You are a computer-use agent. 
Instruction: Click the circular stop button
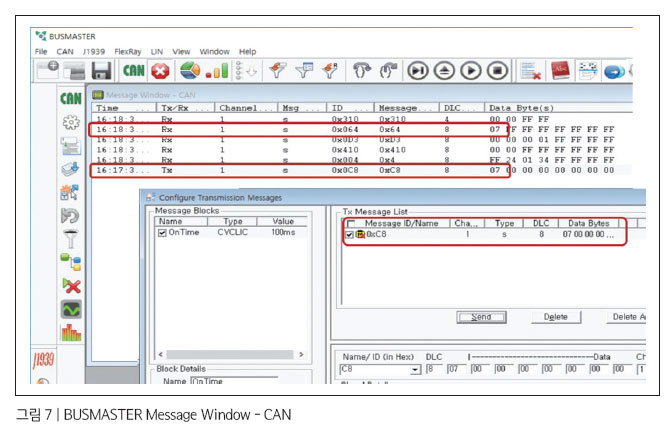click(497, 70)
